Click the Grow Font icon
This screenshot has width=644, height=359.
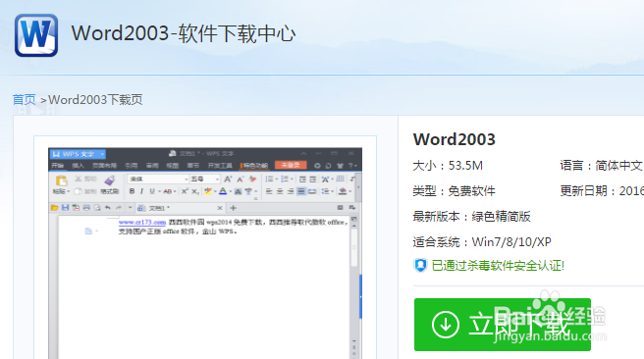(x=228, y=179)
